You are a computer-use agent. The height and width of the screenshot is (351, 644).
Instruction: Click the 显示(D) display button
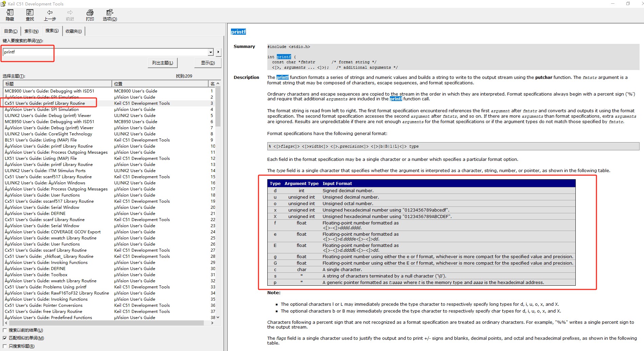coord(208,63)
